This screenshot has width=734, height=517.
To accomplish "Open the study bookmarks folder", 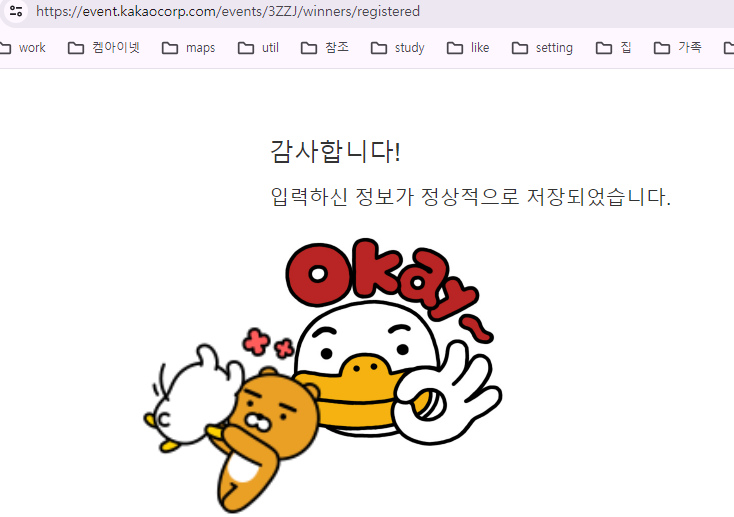I will tap(397, 48).
